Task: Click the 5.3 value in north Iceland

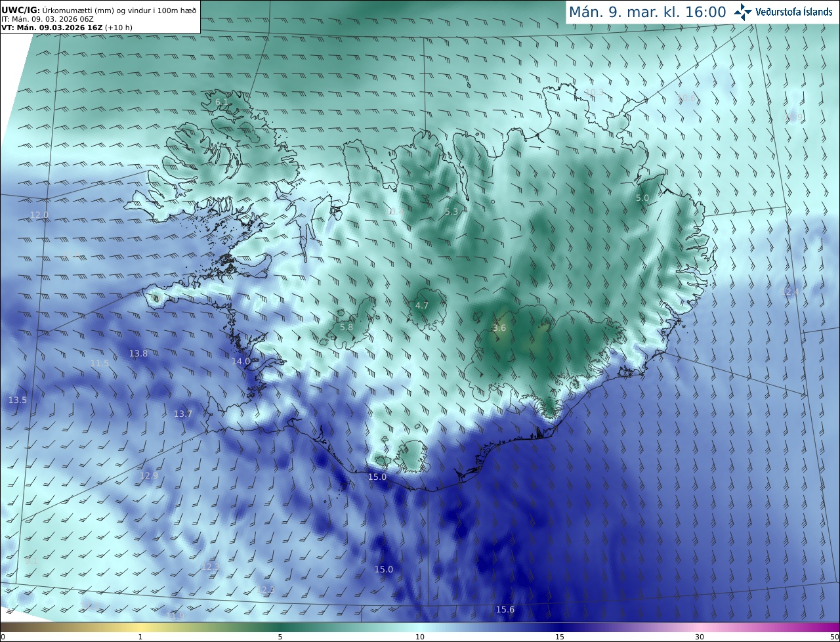Action: click(x=451, y=211)
